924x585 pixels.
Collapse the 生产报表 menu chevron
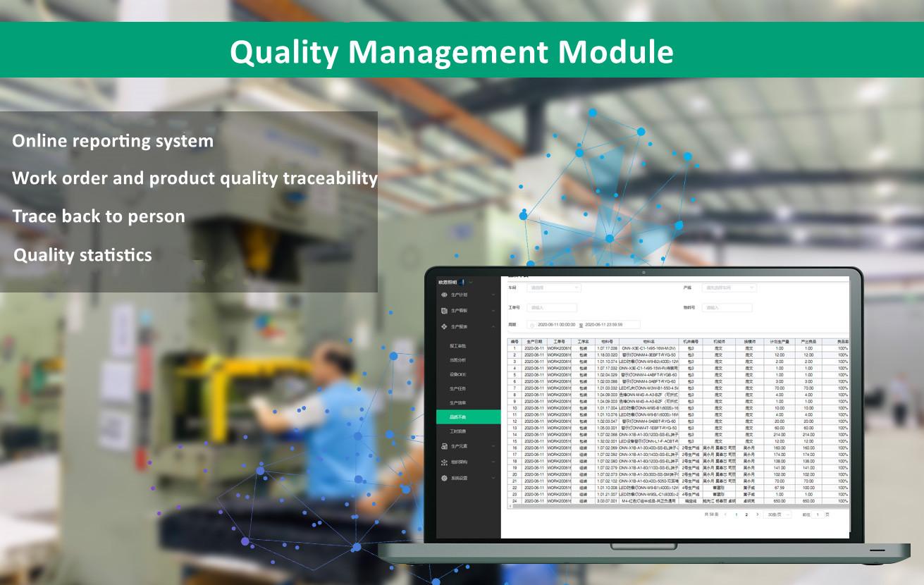493,327
